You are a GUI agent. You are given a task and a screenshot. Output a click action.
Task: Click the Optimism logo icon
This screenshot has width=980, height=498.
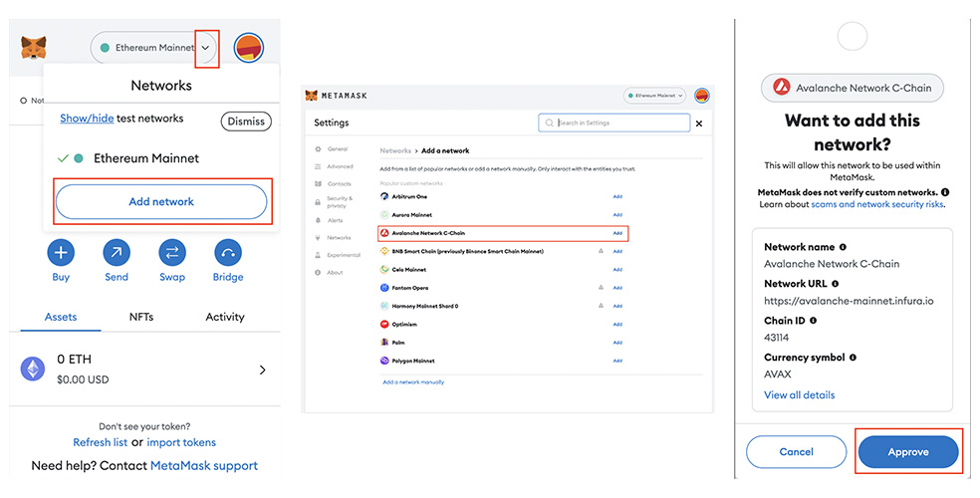coord(384,325)
